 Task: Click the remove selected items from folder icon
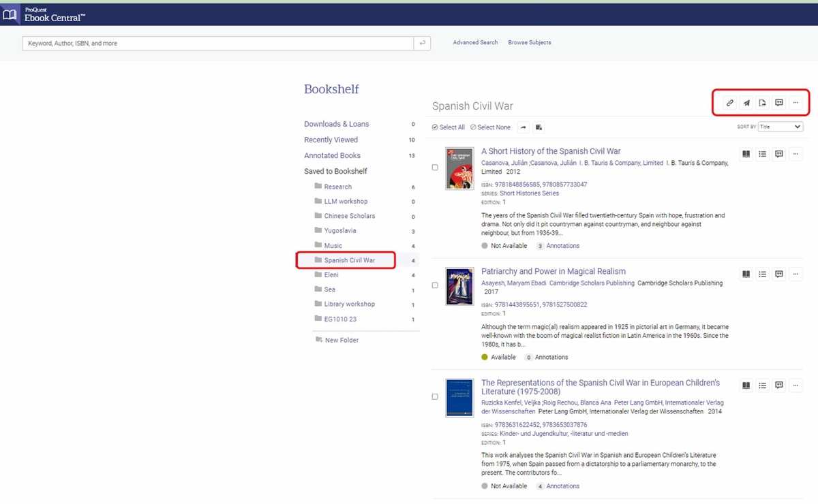pos(539,127)
